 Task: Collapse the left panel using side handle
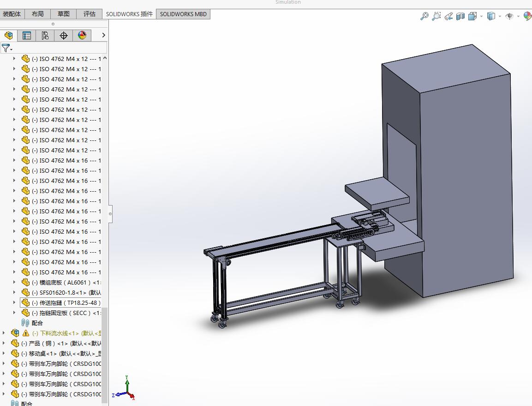point(110,214)
